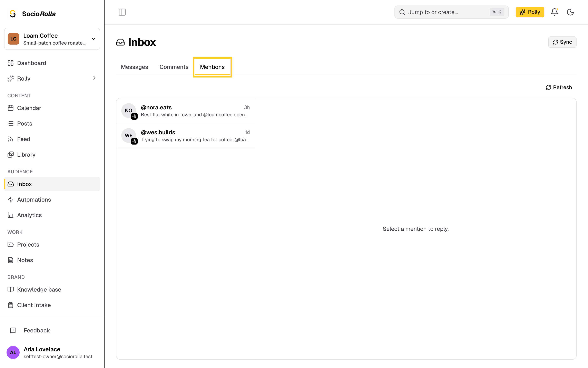
Task: Open the Loam Coffee workspace dropdown
Action: pos(52,39)
